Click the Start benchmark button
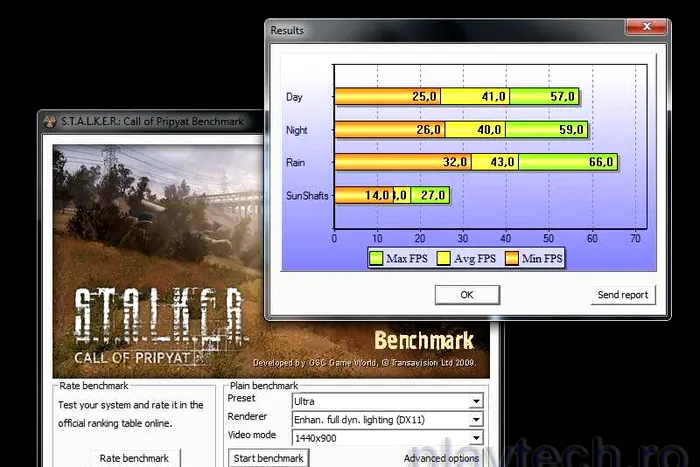 coord(268,459)
